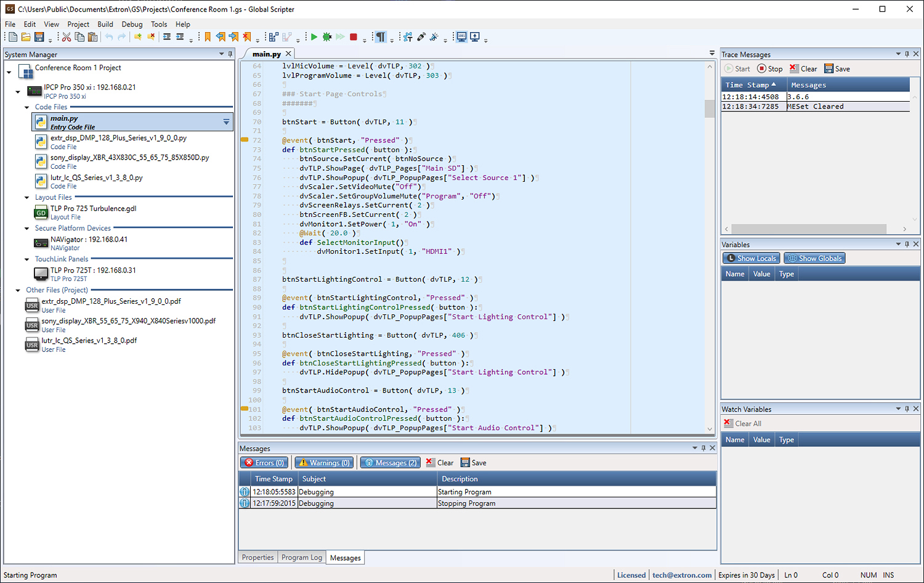Click the Paste clipboard toolbar icon
This screenshot has height=583, width=924.
(92, 37)
